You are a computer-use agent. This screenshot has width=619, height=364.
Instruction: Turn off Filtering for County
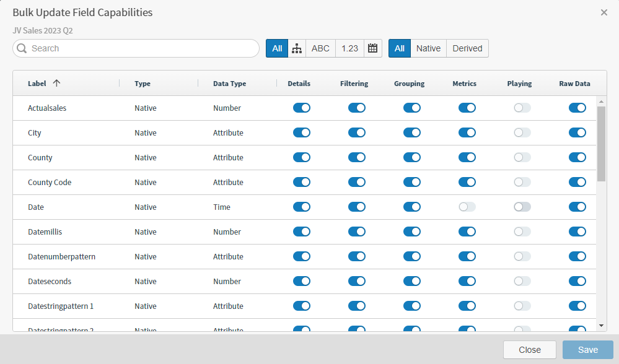pyautogui.click(x=357, y=157)
